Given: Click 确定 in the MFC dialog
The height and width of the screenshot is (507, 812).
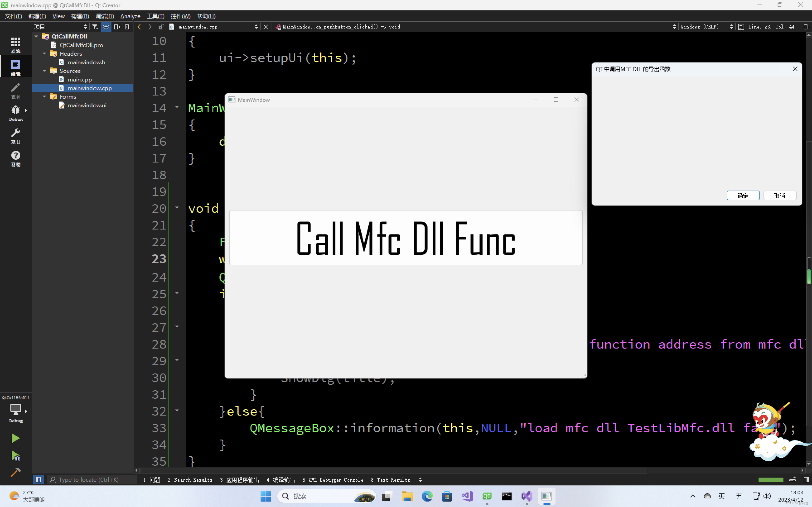Looking at the screenshot, I should (x=743, y=196).
